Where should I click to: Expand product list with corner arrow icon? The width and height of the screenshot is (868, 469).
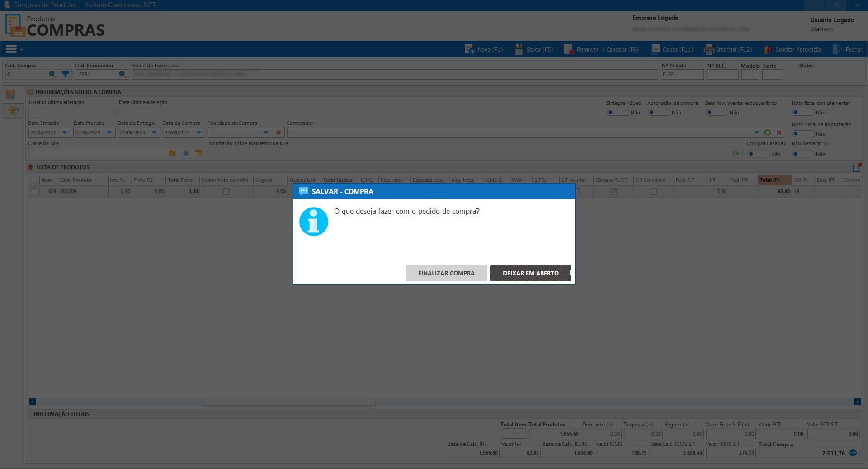coord(857,167)
